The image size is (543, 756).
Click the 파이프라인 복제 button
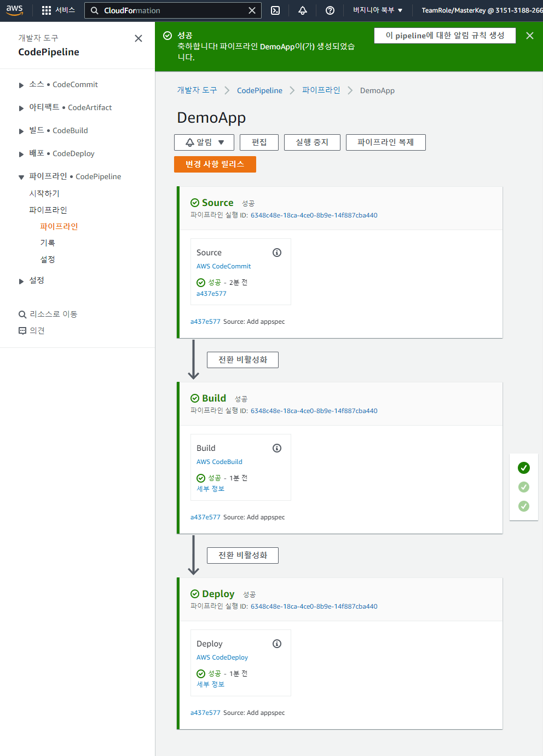click(x=386, y=142)
